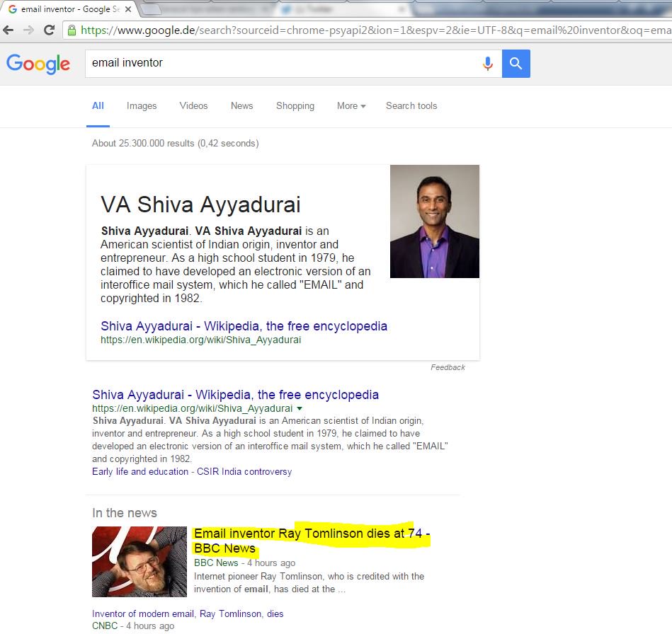Click the blue magnifier search button
Screen dimensions: 672x634
point(516,64)
